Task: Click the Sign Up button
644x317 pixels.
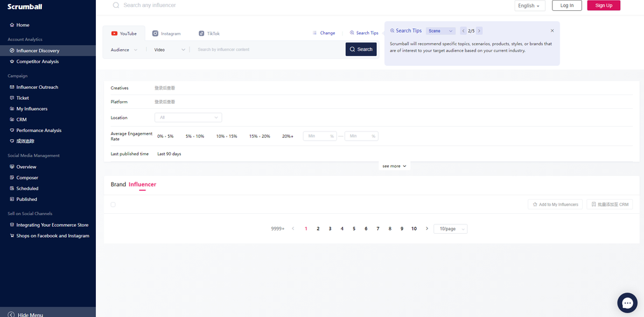Action: (604, 5)
